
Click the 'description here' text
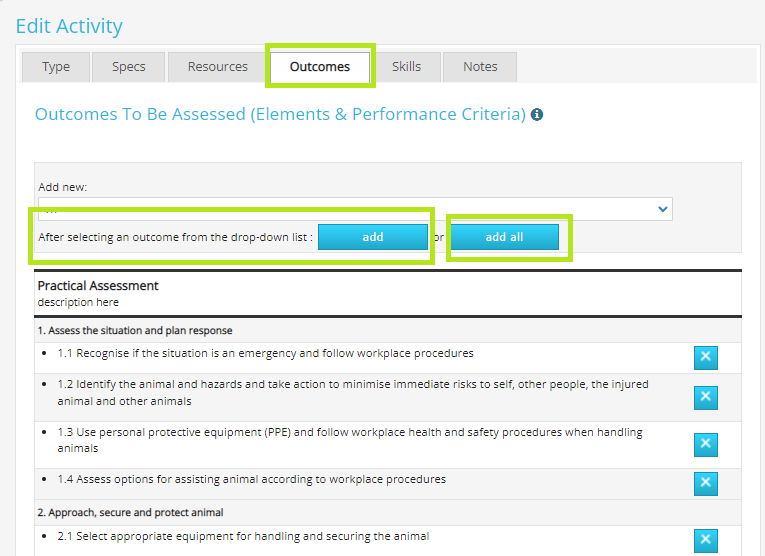point(78,302)
